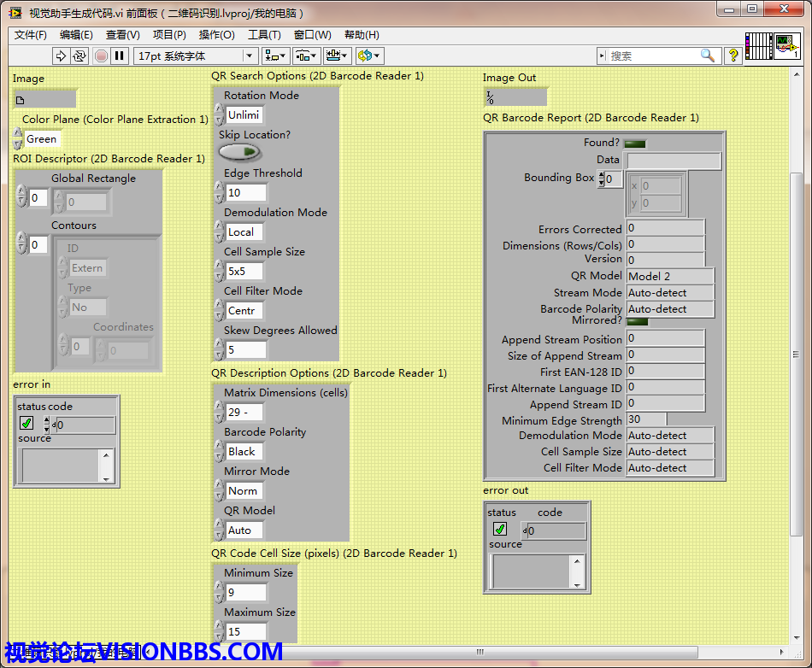Viewport: 812px width, 668px height.
Task: Open the font dropdown 17pt 系统字体
Action: pos(196,56)
